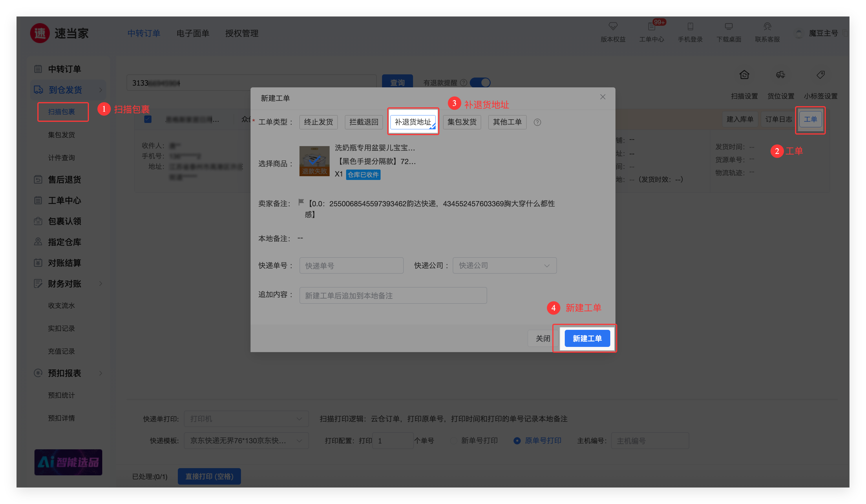Open 小标签设置 tag icon
The width and height of the screenshot is (866, 504).
820,75
